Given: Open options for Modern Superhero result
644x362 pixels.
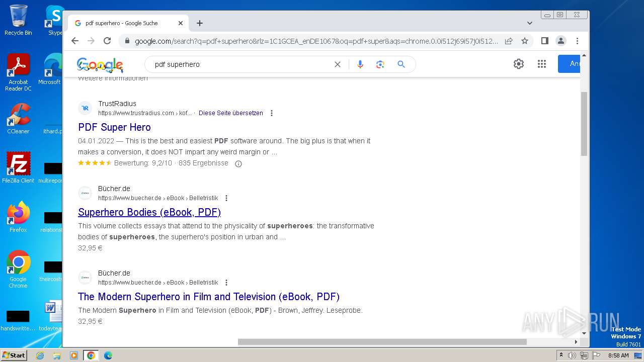Looking at the screenshot, I should coord(226,283).
